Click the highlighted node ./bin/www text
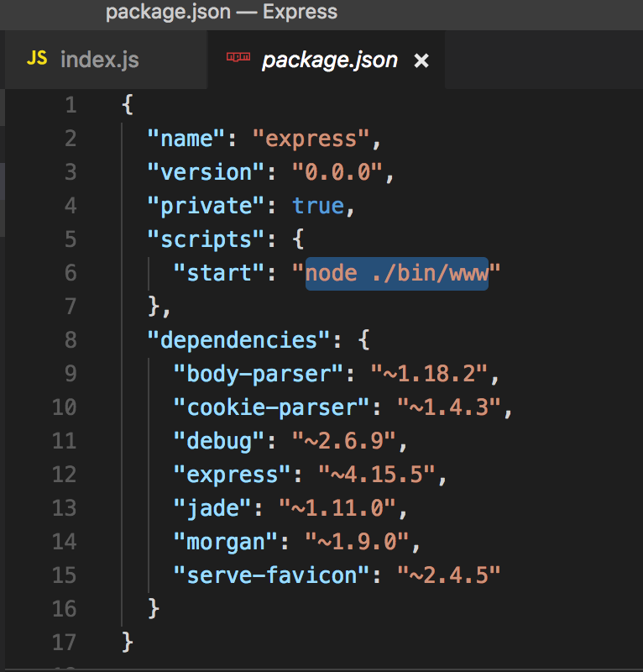The height and width of the screenshot is (672, 643). click(397, 274)
